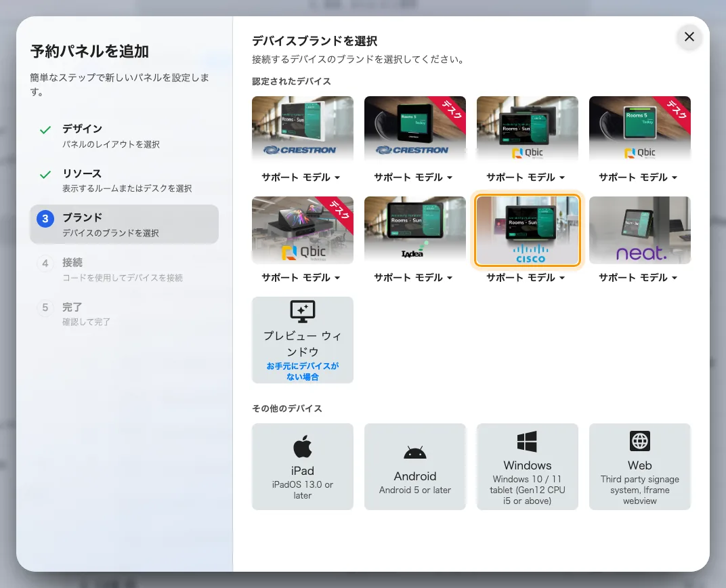
Task: Click the Apple logo icon
Action: tap(302, 446)
